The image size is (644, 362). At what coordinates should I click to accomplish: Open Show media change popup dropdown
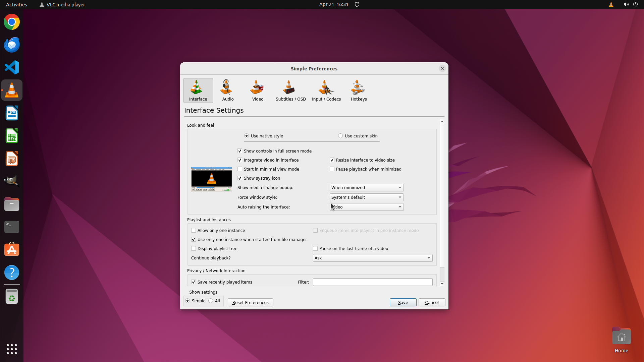click(366, 188)
